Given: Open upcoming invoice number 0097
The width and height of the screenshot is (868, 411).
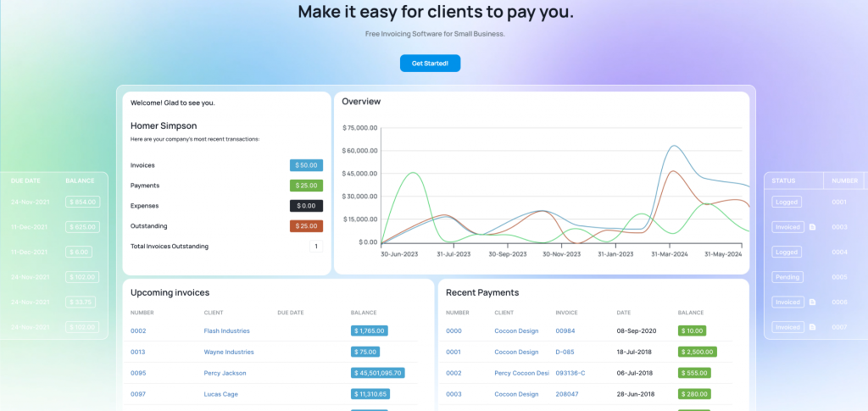Looking at the screenshot, I should [x=138, y=394].
